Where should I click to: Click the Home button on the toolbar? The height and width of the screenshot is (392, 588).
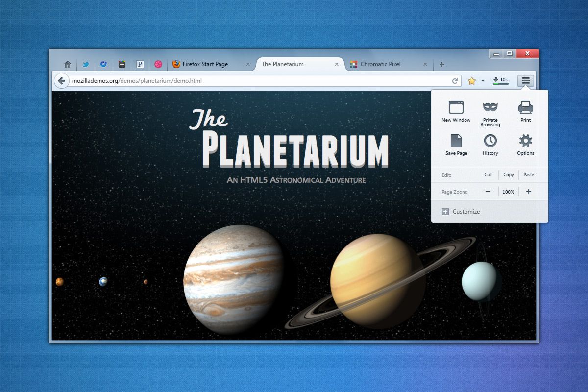coord(67,64)
